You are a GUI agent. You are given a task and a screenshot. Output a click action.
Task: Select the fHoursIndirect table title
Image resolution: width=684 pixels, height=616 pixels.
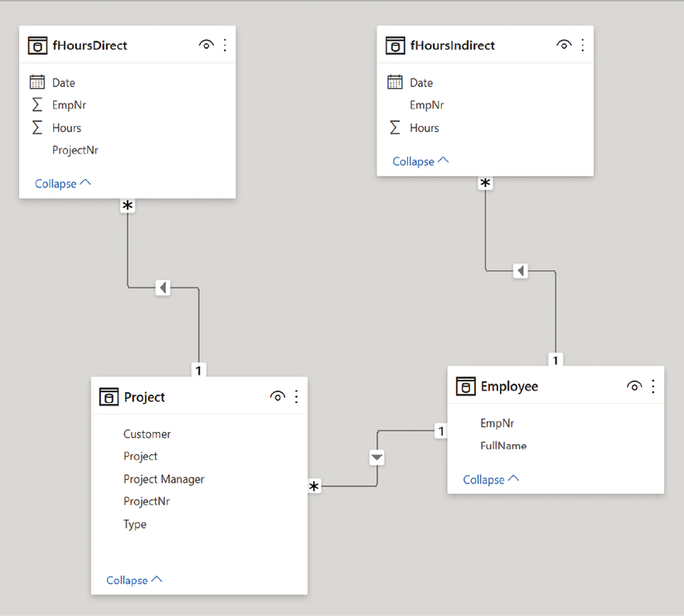pos(453,46)
